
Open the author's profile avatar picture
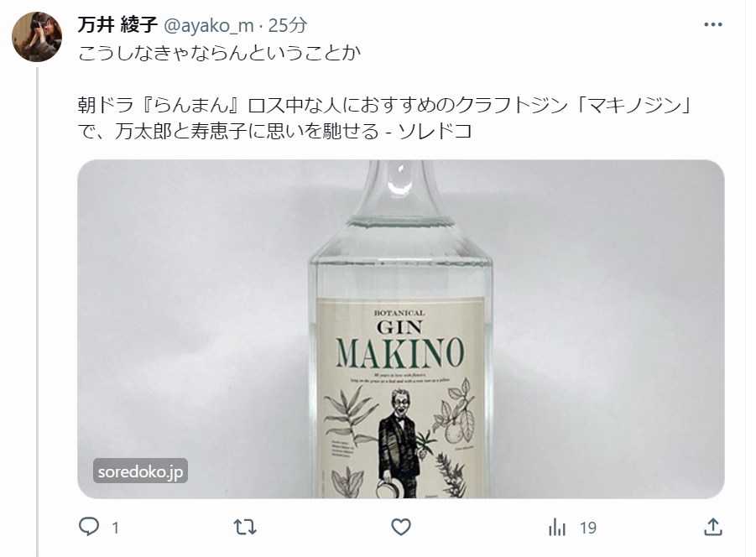pos(37,37)
